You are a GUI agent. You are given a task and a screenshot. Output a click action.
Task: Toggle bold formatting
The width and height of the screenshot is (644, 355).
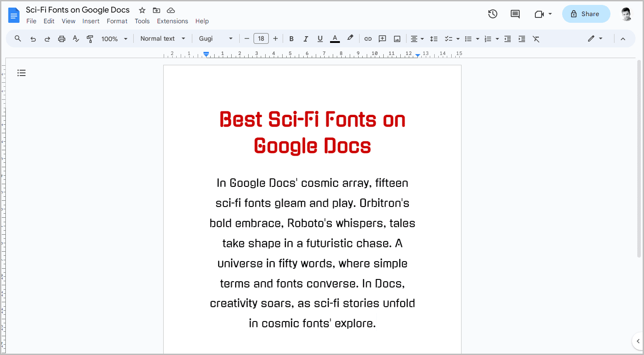(291, 38)
